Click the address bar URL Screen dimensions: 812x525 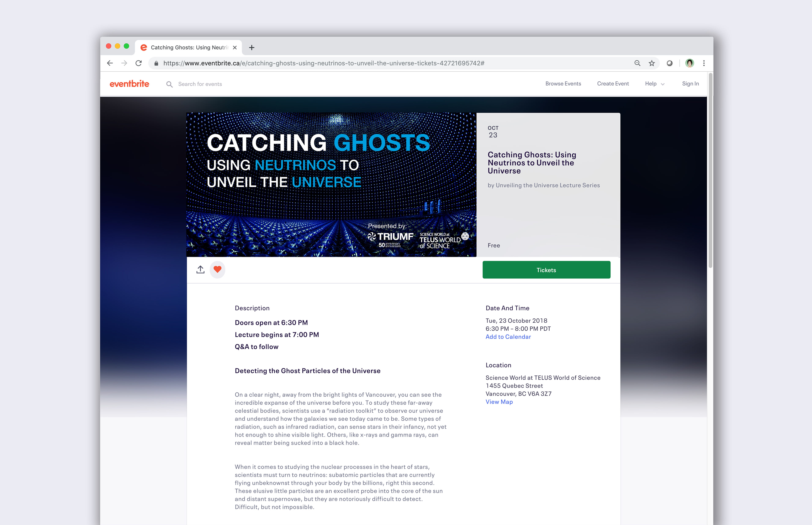[x=324, y=63]
